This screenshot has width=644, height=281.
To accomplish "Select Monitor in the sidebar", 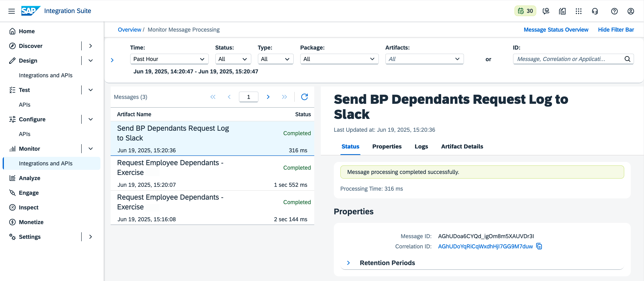I will point(30,149).
